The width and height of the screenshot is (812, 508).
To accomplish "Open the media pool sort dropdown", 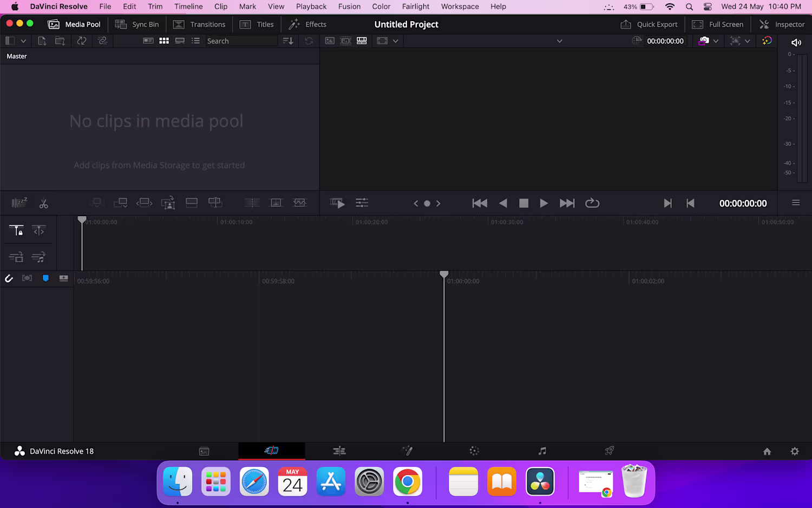I will point(288,41).
